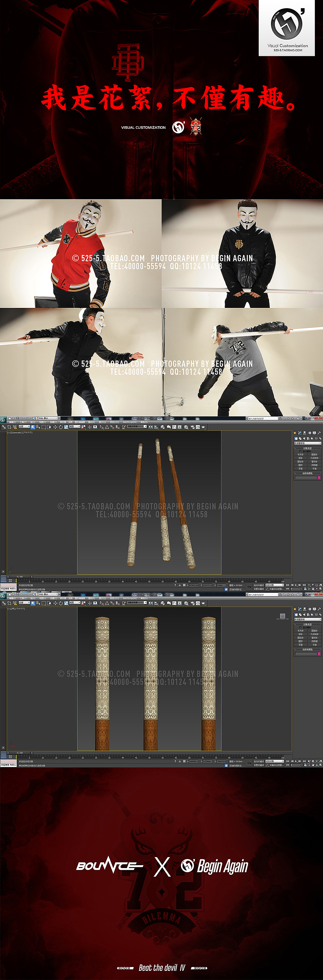323x980 pixels.
Task: Open 工具(T) menu in upper 3ds Max window
Action: click(x=23, y=422)
